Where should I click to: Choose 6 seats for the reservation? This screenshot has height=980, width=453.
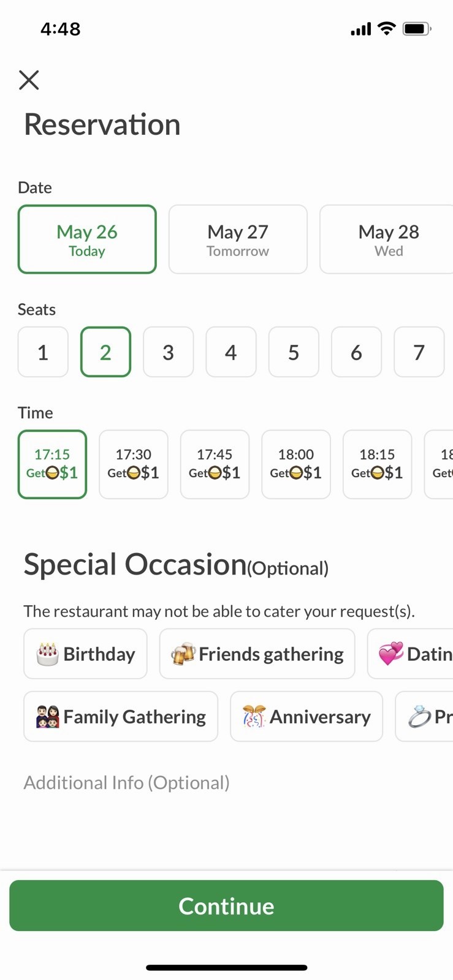coord(356,352)
